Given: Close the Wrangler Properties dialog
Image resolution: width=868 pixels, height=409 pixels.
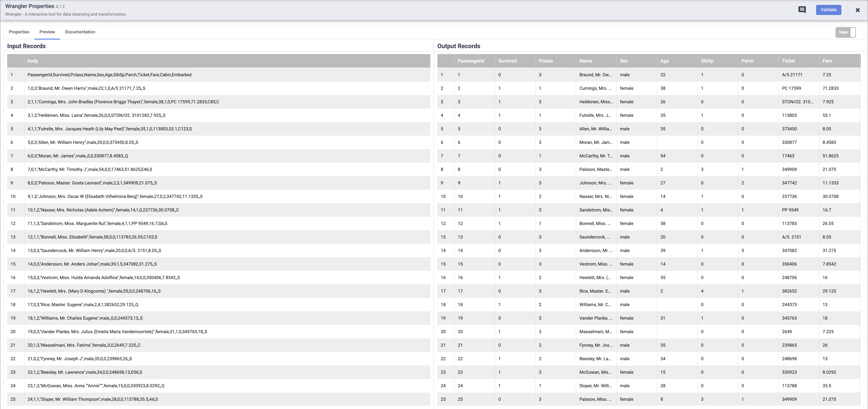Looking at the screenshot, I should pyautogui.click(x=858, y=10).
